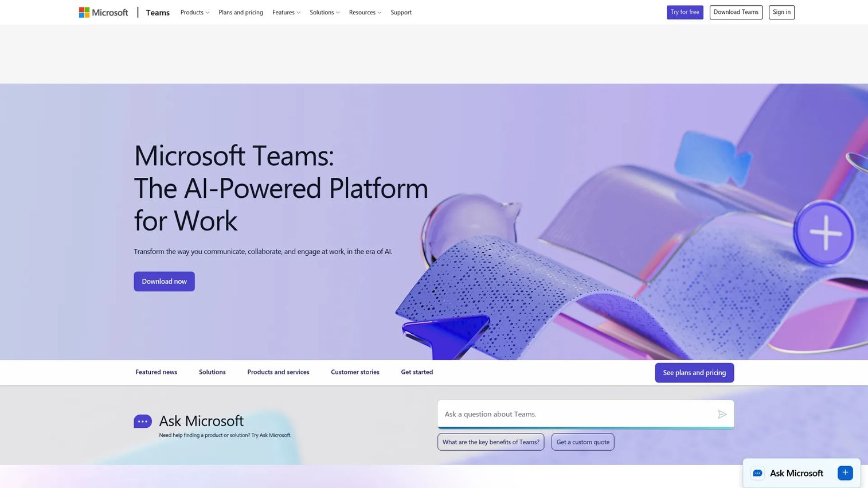Open the Support page link
Screen dimensions: 868x488
(x=401, y=12)
